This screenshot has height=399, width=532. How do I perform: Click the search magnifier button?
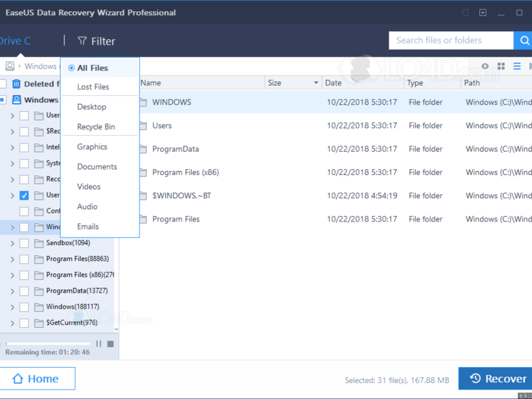pyautogui.click(x=523, y=41)
